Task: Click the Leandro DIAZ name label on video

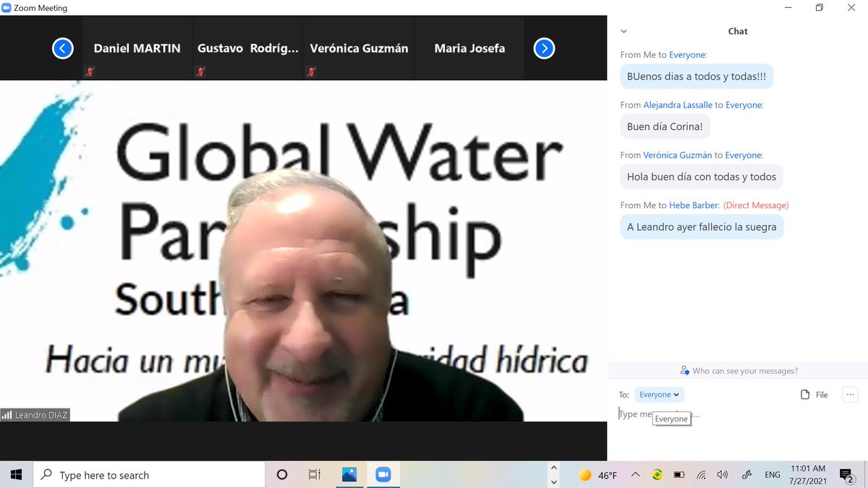Action: point(35,415)
